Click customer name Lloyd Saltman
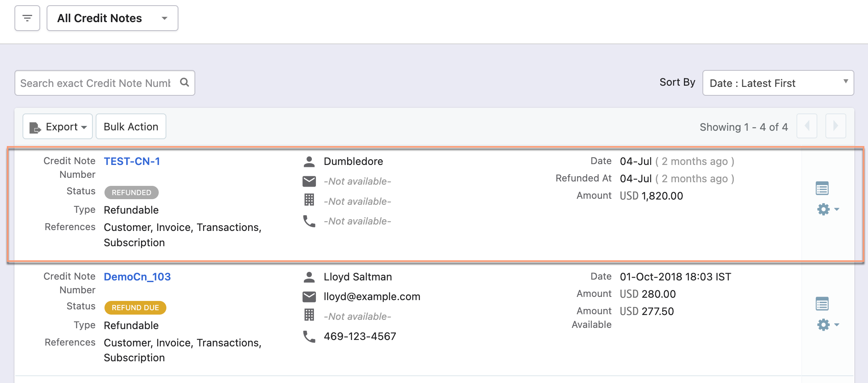Viewport: 868px width, 383px height. 358,277
